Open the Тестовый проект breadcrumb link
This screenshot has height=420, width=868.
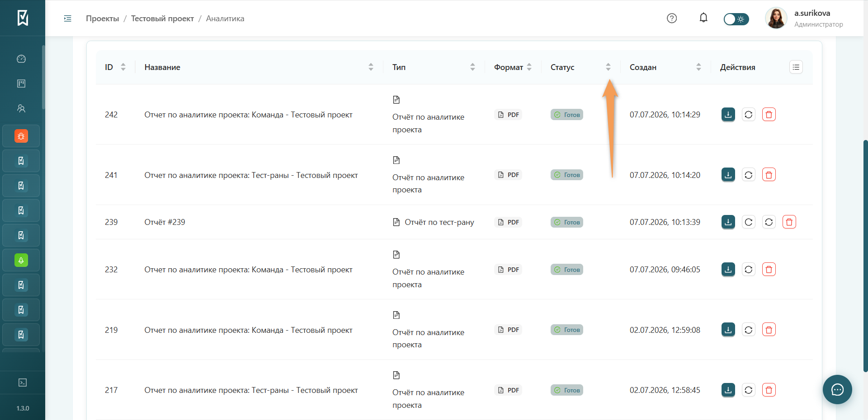(162, 19)
